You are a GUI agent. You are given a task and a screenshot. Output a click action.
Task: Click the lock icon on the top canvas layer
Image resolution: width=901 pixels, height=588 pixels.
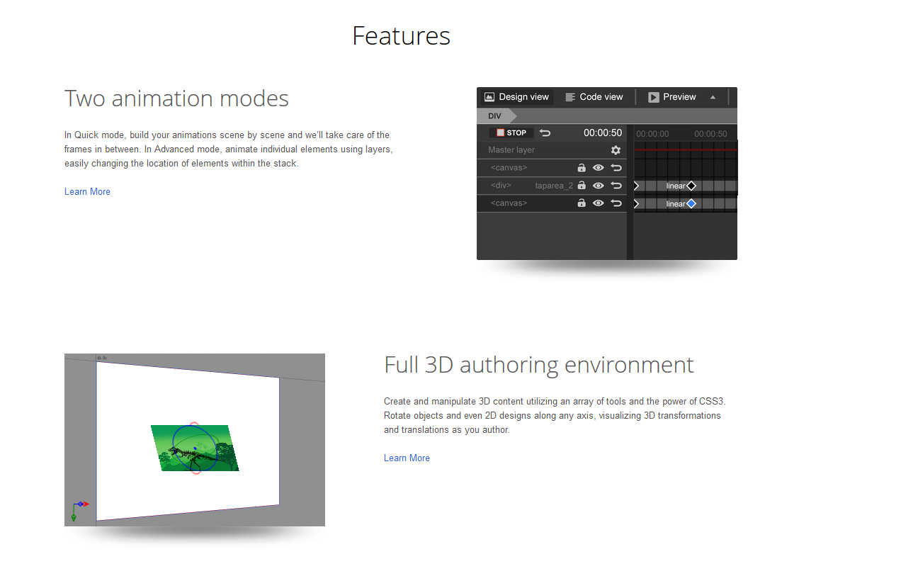point(582,168)
